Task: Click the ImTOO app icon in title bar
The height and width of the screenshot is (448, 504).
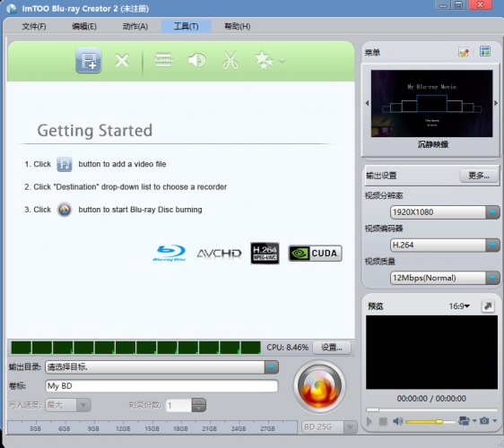Action: 11,9
